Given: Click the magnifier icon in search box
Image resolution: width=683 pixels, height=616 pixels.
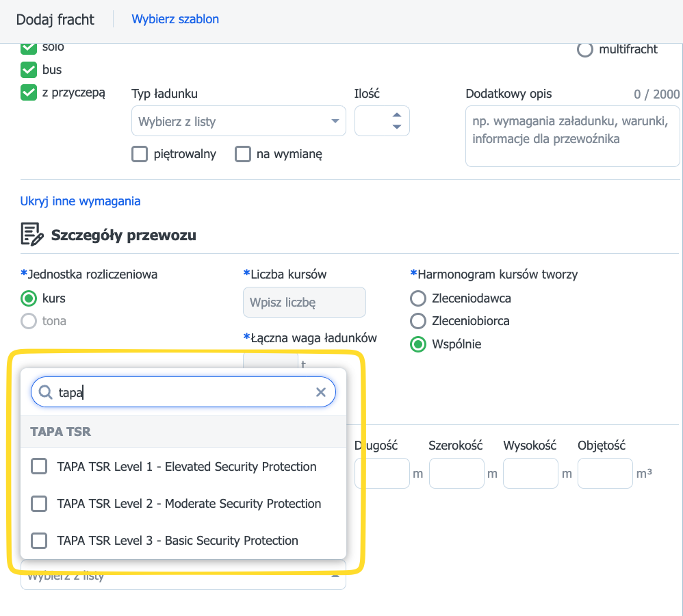Looking at the screenshot, I should click(x=45, y=392).
